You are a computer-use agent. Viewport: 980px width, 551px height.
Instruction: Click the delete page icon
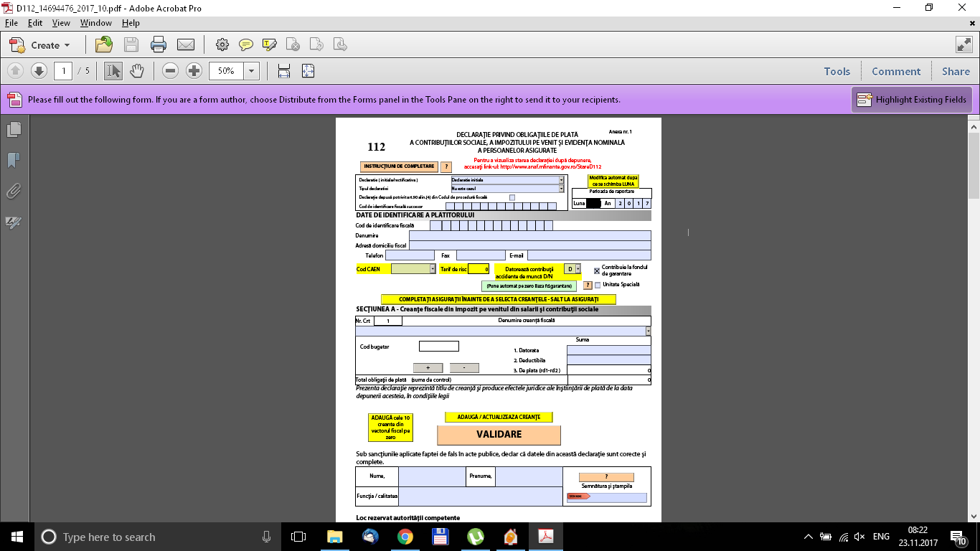pos(293,44)
